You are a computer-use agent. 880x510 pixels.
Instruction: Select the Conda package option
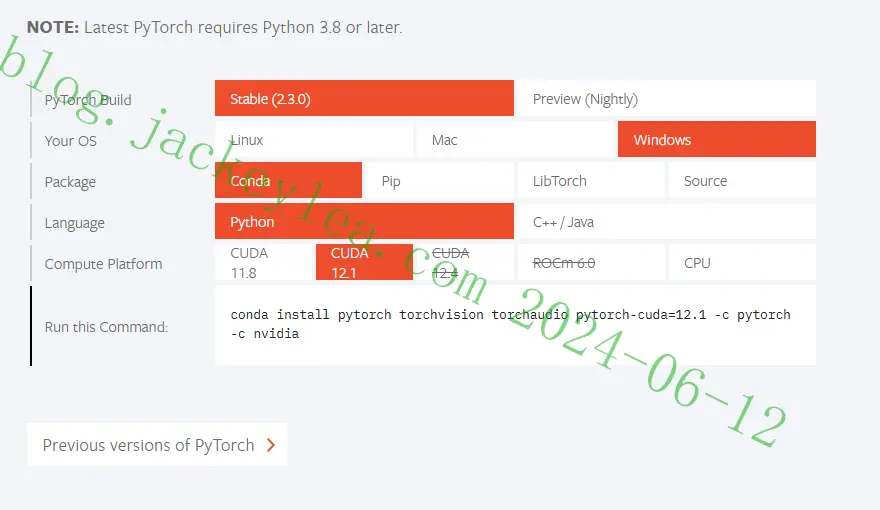click(x=288, y=180)
